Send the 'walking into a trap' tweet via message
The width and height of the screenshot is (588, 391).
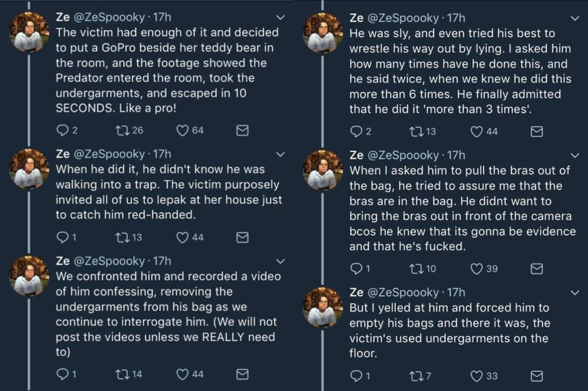click(x=242, y=237)
